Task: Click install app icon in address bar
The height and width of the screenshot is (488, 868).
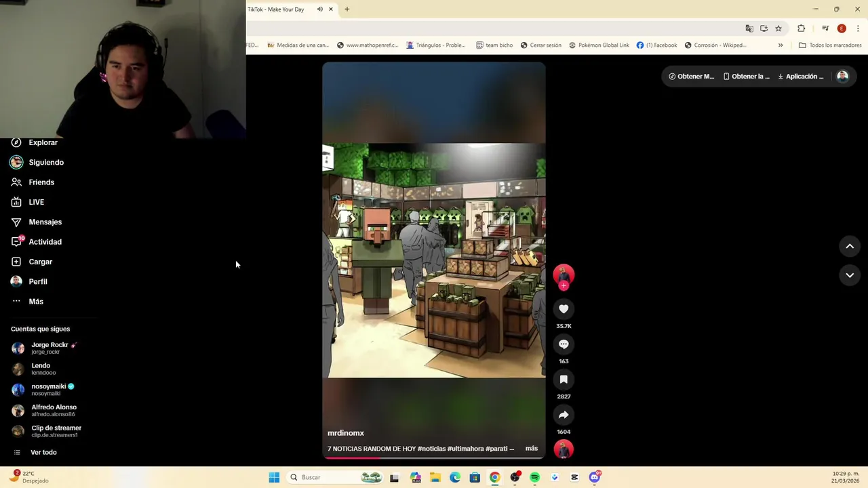Action: pos(764,28)
